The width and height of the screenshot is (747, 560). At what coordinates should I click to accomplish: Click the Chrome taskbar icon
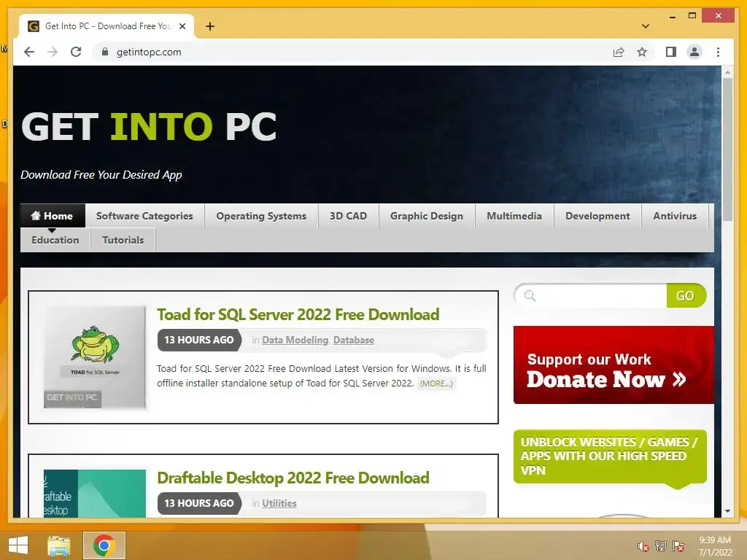(104, 545)
